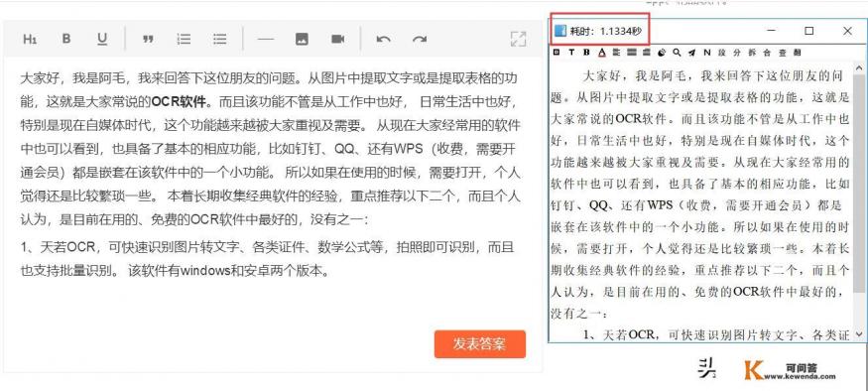The width and height of the screenshot is (868, 391).
Task: Click the justify icon in OCR toolbar
Action: [x=632, y=52]
